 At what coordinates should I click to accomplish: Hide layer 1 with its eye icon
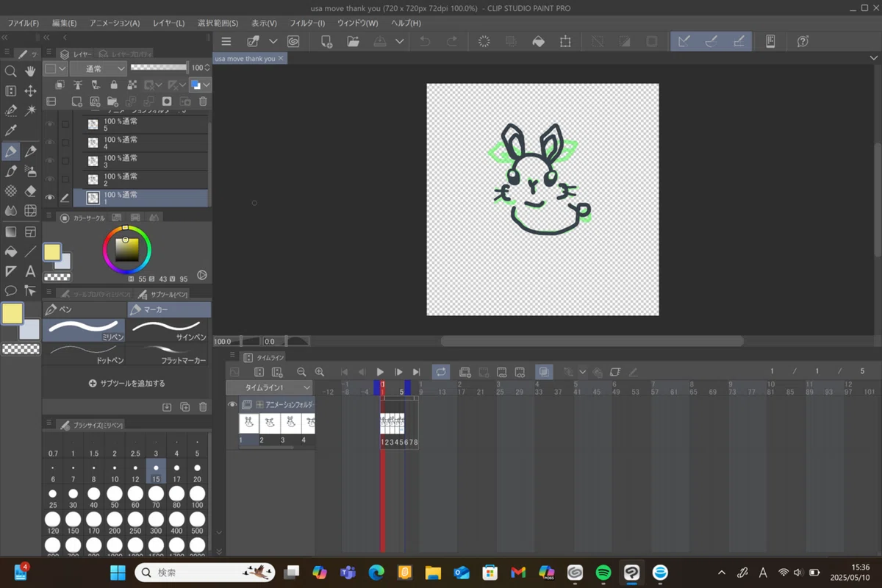pyautogui.click(x=50, y=198)
